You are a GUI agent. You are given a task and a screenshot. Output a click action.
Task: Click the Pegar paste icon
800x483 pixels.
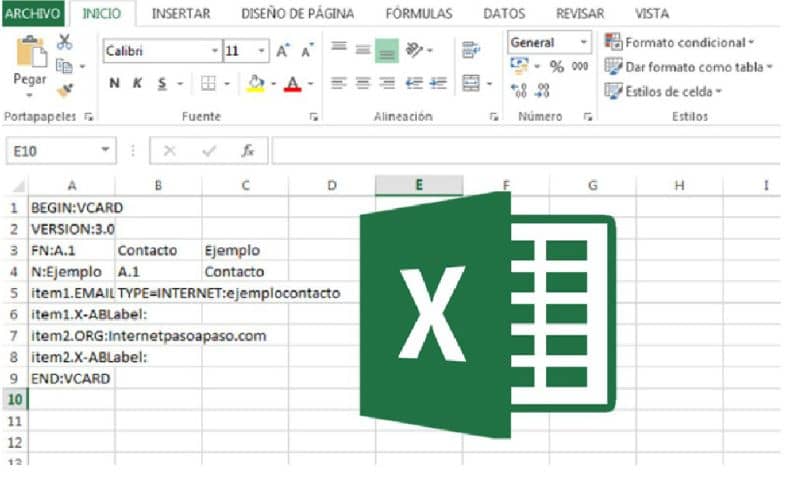pyautogui.click(x=30, y=52)
